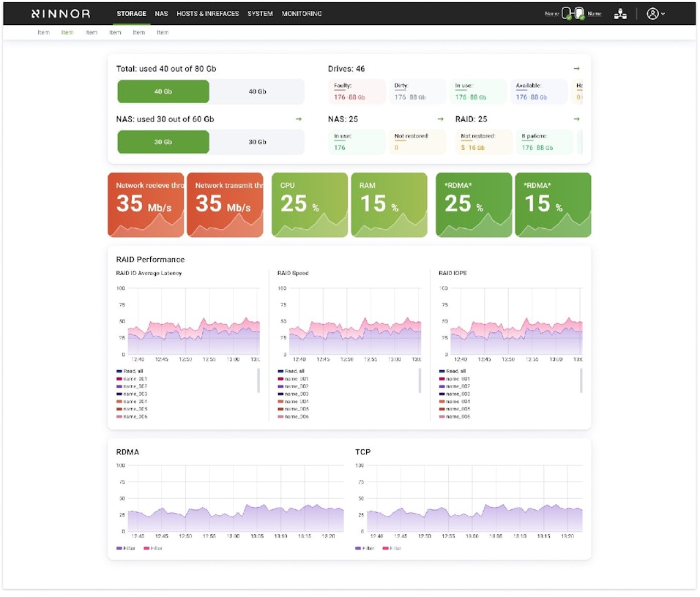Toggle purple Filter legend under TCP chart

tap(364, 548)
